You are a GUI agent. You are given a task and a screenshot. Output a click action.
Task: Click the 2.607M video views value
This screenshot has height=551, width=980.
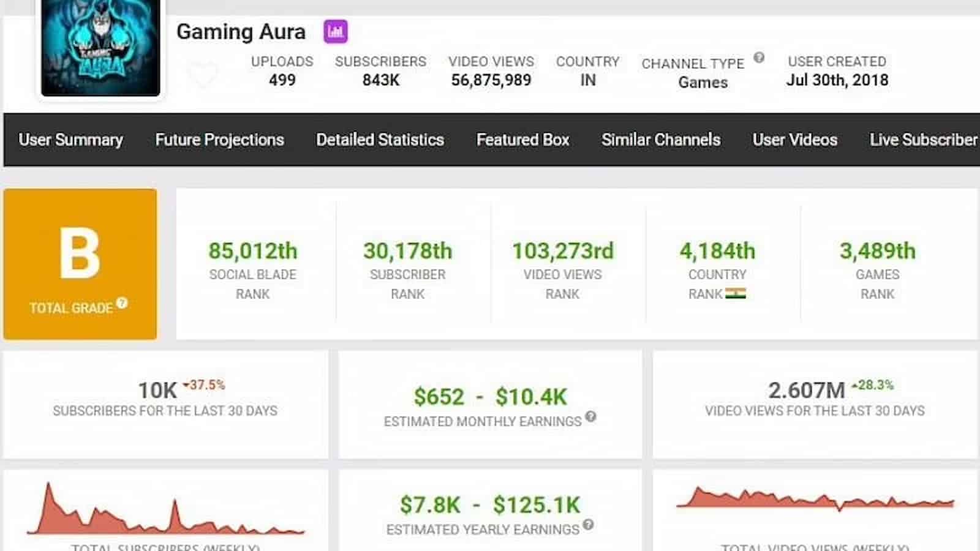tap(806, 391)
